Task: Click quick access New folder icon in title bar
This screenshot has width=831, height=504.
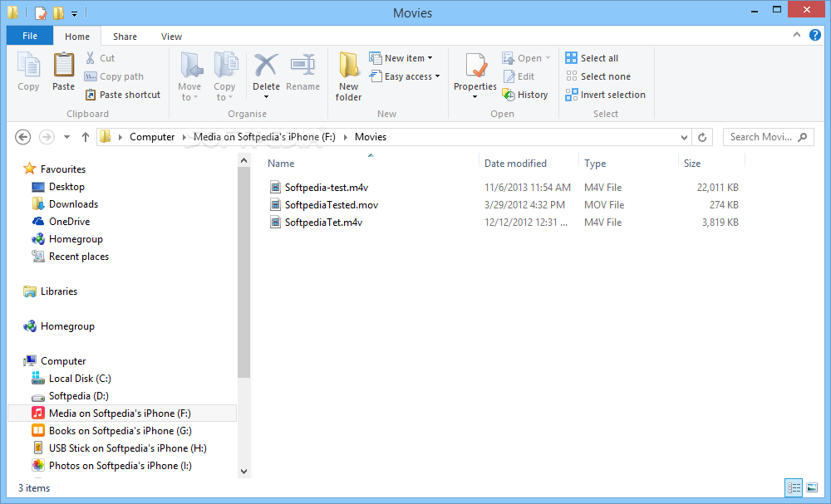Action: click(59, 12)
